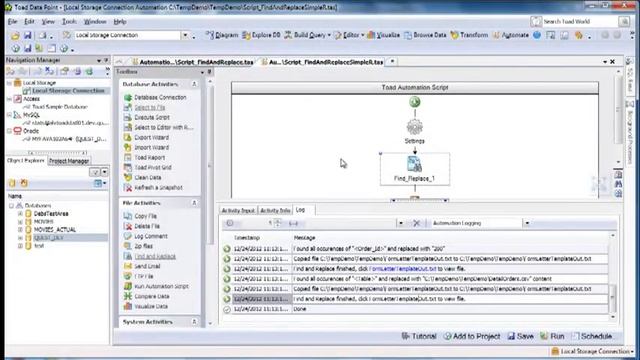640x360 pixels.
Task: Open the Transform tool
Action: [x=469, y=35]
